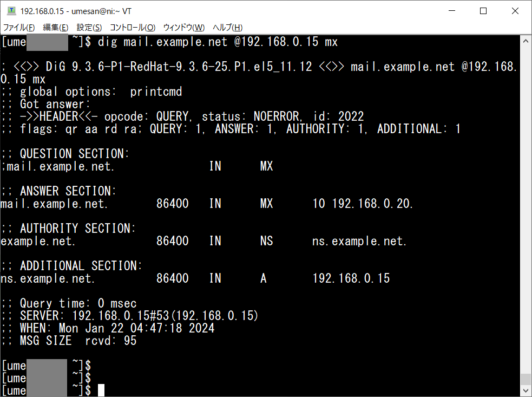Click the 'global options: printcmd' line
Viewport: 532px width, 397px height.
pyautogui.click(x=91, y=92)
